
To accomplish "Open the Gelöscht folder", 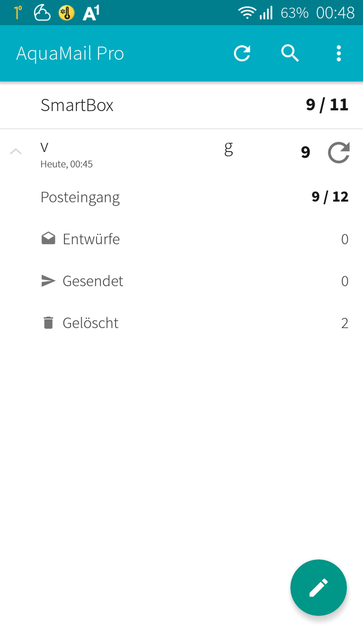I will (x=181, y=323).
